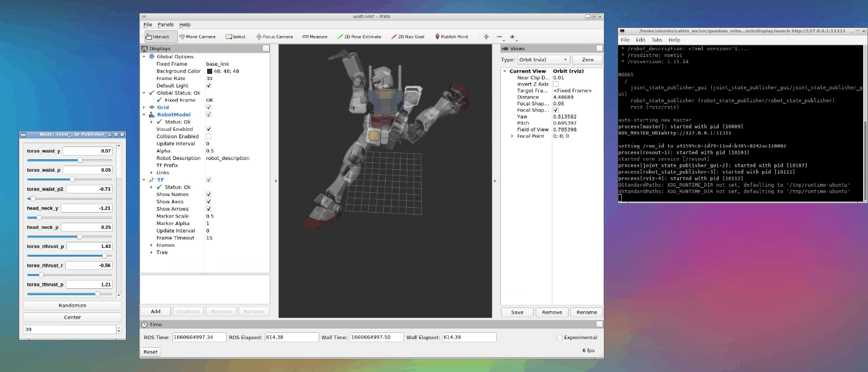Expand the Frames node under TF
Viewport: 868px width, 372px height.
pyautogui.click(x=151, y=245)
